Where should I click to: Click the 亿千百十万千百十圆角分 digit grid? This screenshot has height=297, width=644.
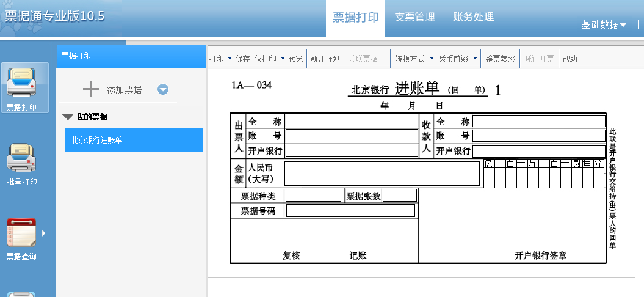[545, 174]
